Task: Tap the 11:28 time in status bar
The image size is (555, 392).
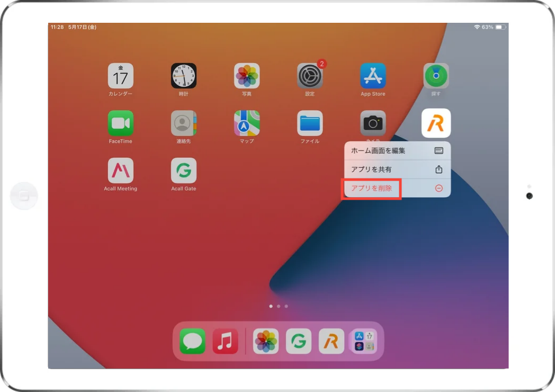Action: pyautogui.click(x=57, y=27)
